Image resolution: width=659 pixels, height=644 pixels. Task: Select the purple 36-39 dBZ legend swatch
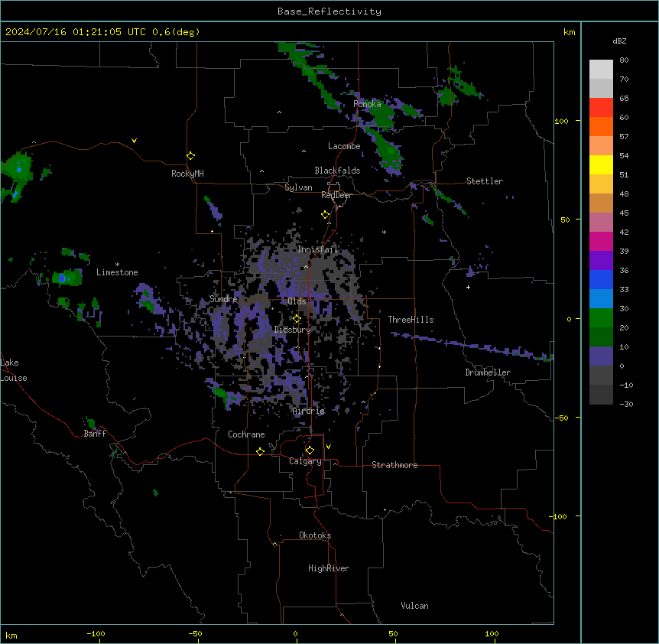tap(601, 261)
